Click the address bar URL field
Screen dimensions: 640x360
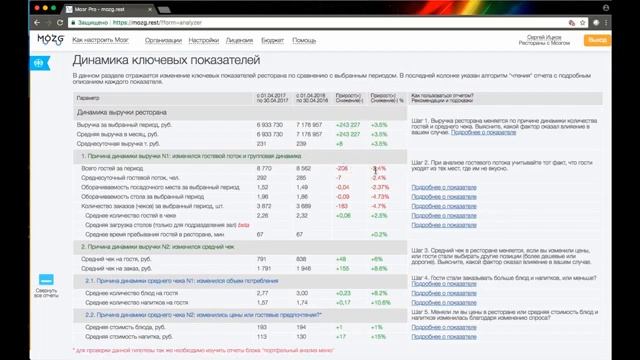tap(318, 23)
